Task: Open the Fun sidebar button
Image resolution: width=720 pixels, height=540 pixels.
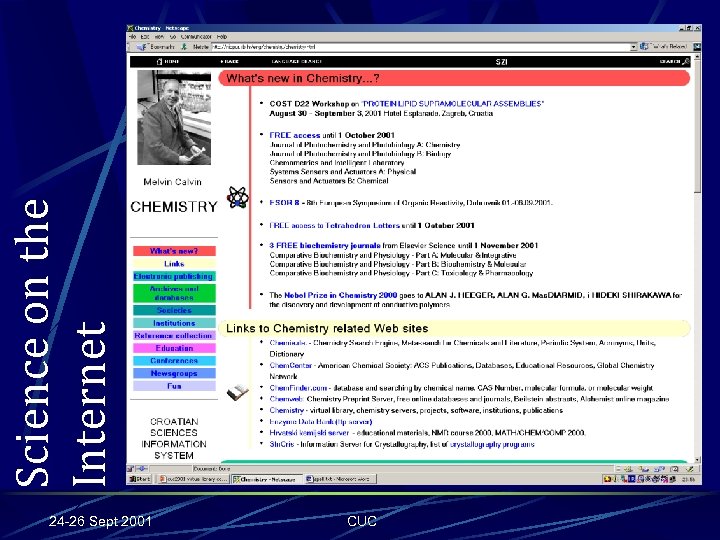Action: coord(174,386)
